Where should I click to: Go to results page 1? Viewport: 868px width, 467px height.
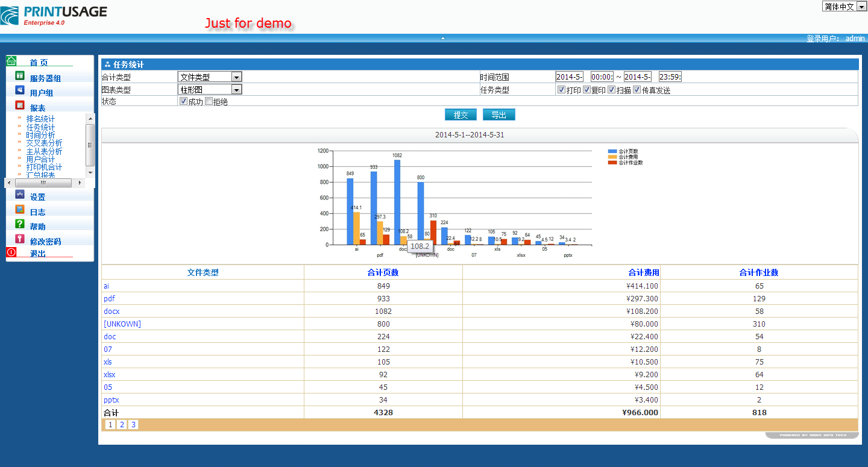pyautogui.click(x=110, y=425)
